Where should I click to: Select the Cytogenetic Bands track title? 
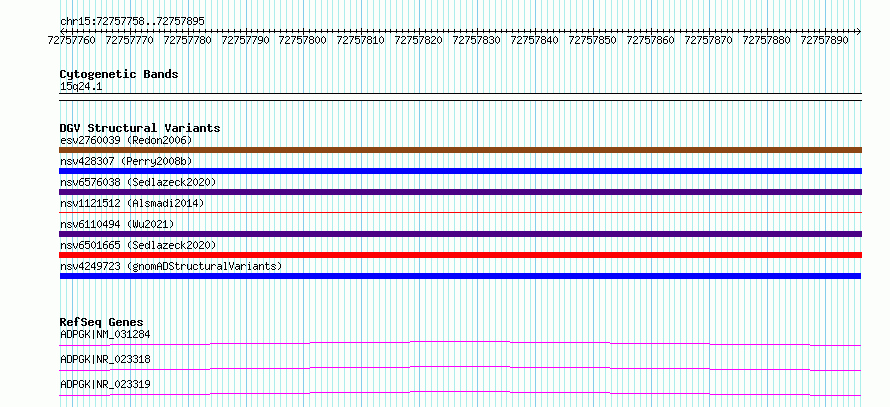tap(119, 74)
